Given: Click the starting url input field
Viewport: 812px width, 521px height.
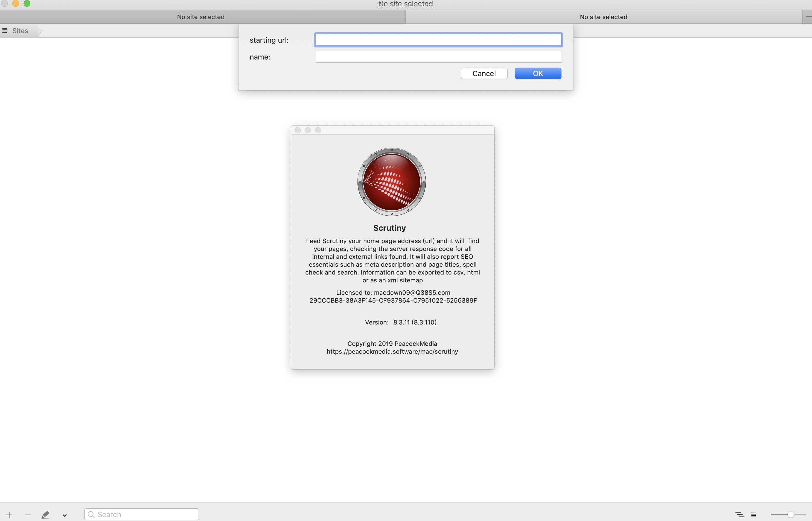Looking at the screenshot, I should (x=439, y=40).
